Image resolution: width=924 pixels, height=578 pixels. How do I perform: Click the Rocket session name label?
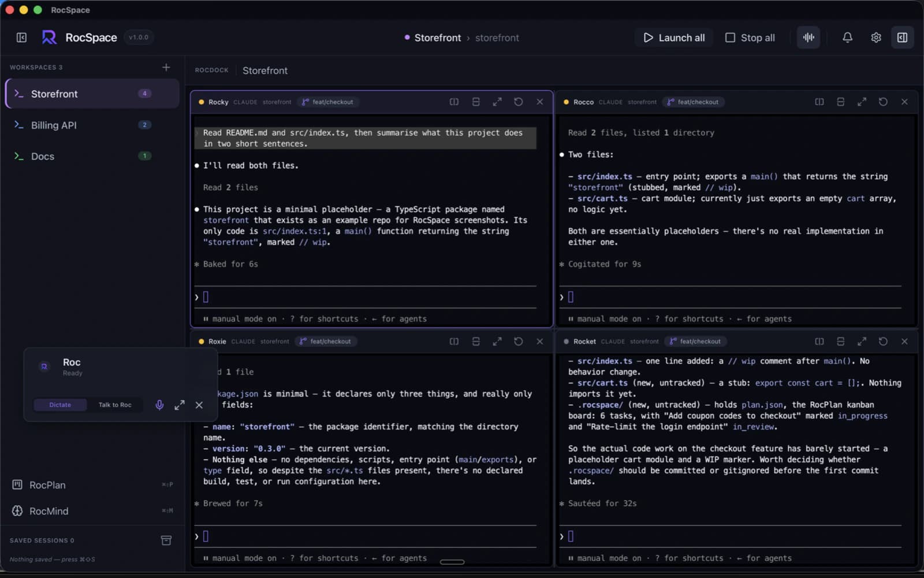[584, 342]
